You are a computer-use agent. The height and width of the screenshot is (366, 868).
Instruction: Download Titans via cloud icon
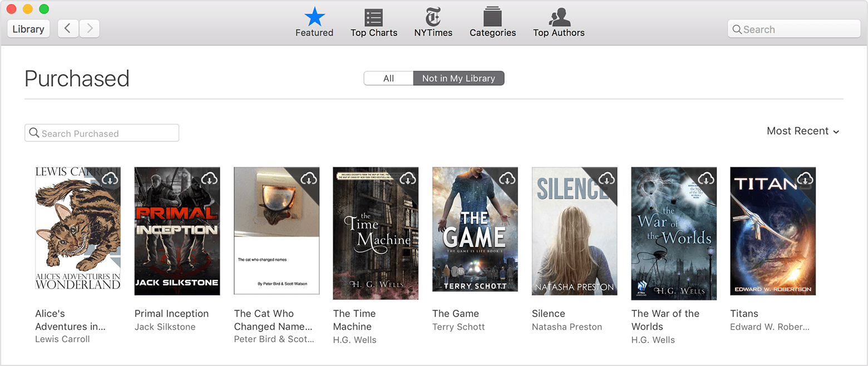pyautogui.click(x=805, y=178)
